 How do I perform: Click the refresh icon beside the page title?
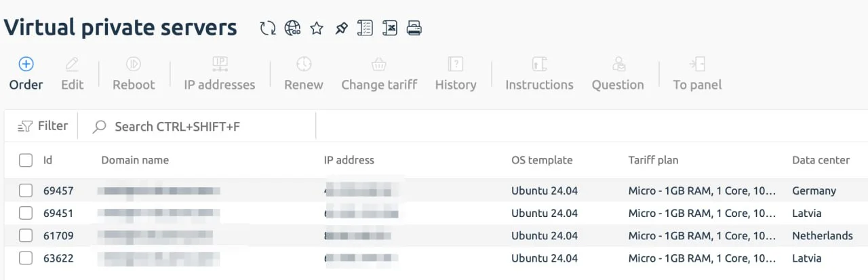point(268,28)
